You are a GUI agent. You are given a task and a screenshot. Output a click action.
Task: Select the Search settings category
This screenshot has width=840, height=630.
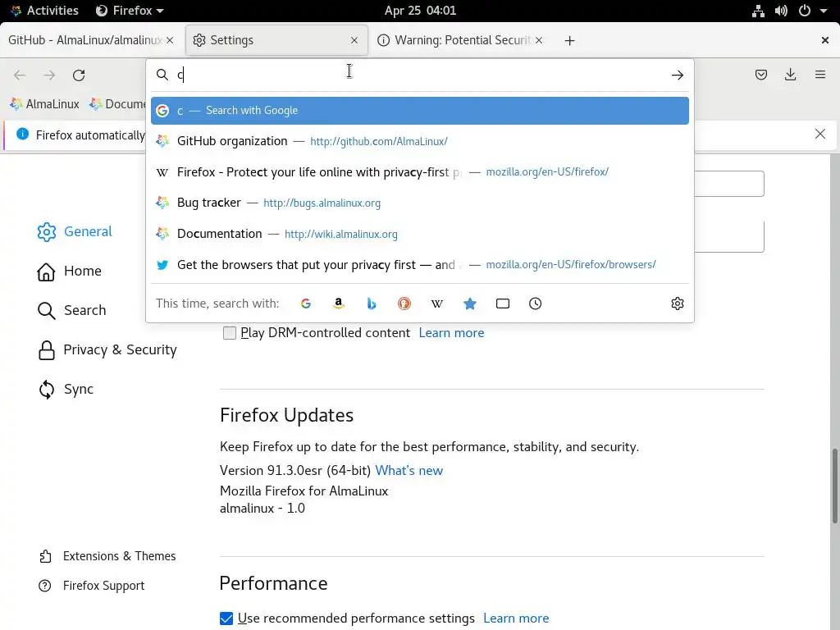[72, 311]
